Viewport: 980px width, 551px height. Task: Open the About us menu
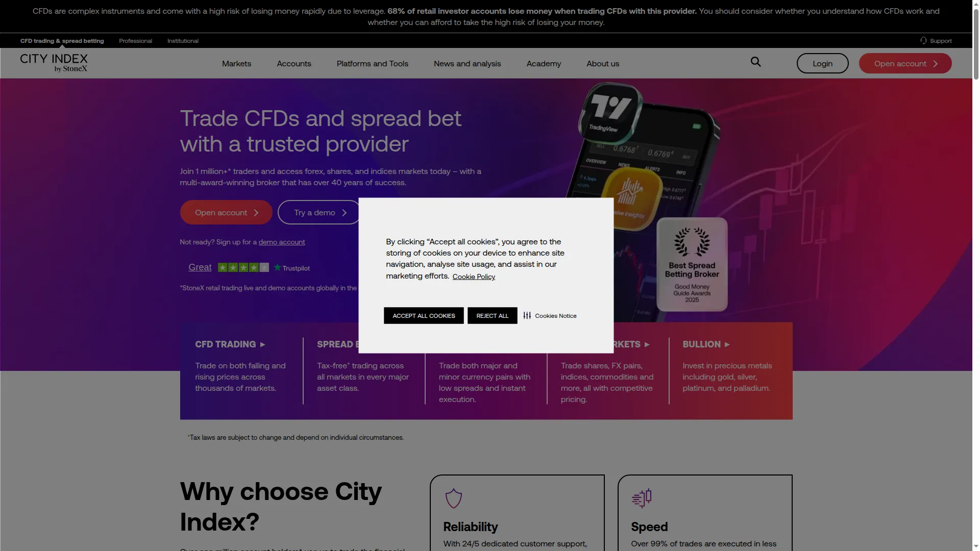[x=603, y=63]
